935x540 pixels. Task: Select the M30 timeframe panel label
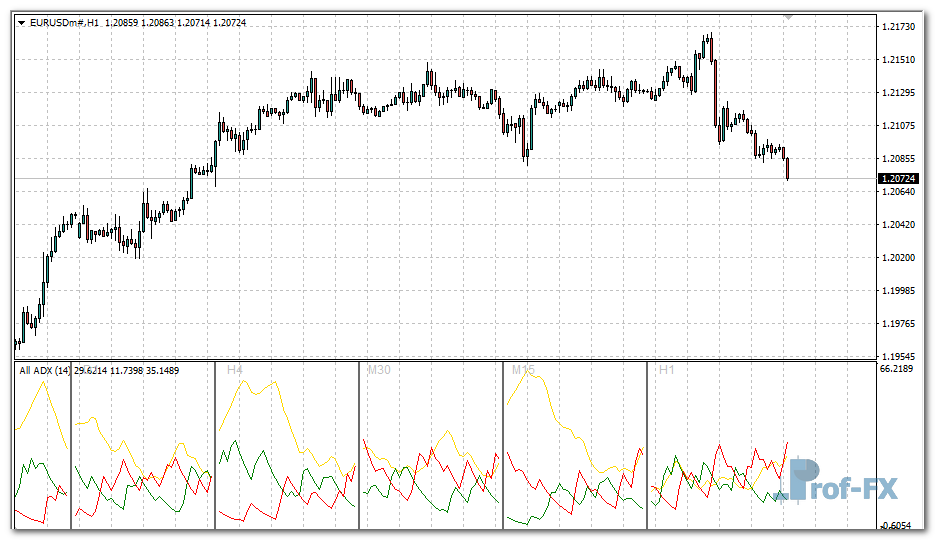pos(379,370)
